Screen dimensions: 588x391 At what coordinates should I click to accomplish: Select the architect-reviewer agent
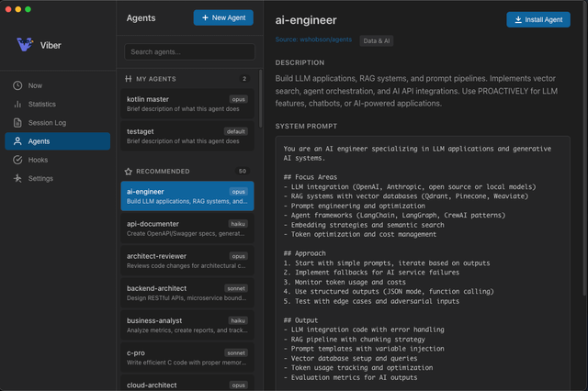tap(187, 261)
